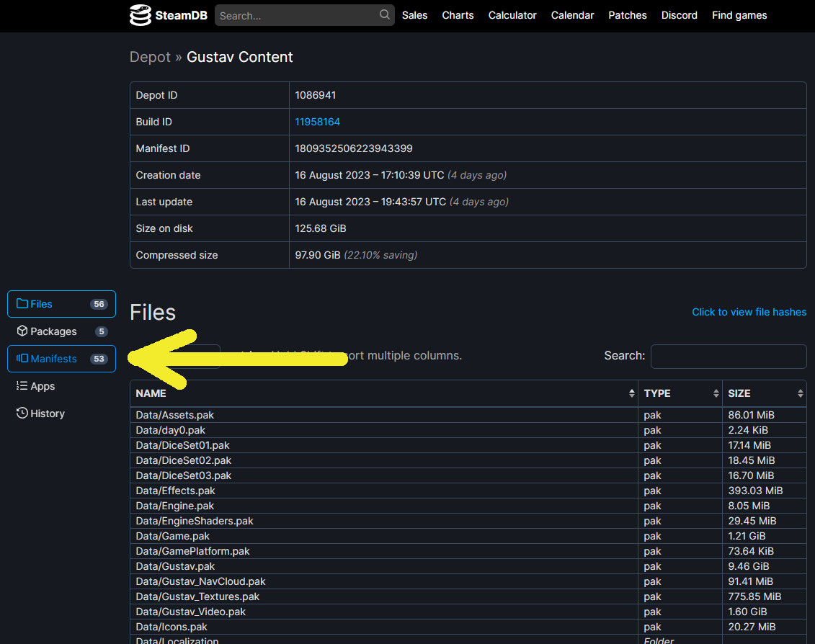Open the Calculator page

click(512, 15)
